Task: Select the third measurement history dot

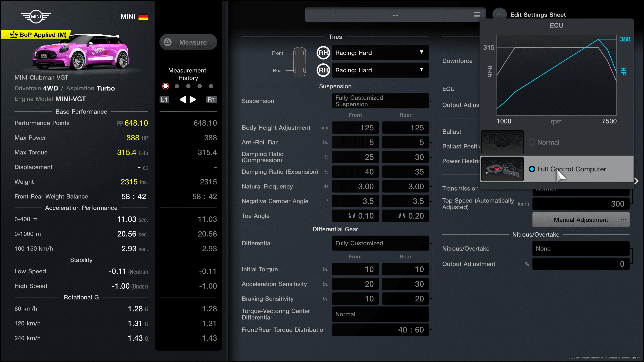Action: click(188, 86)
